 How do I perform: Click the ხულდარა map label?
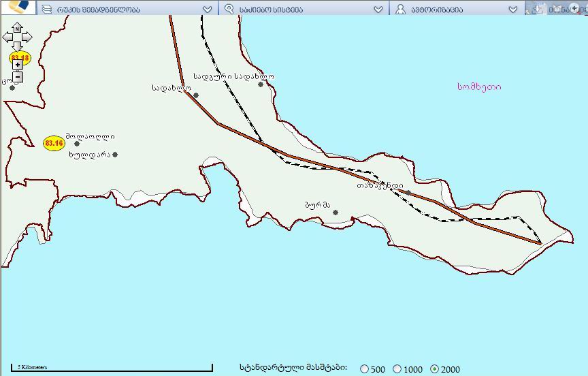coord(90,154)
